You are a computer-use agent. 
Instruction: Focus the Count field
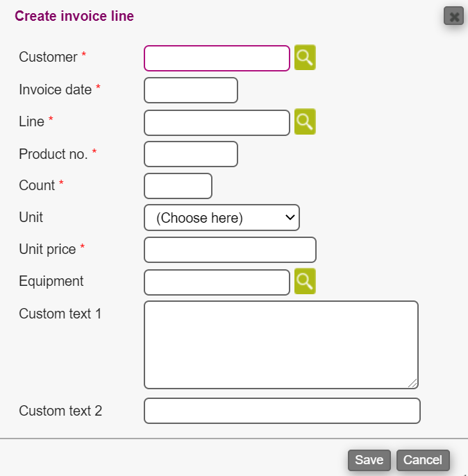pos(178,186)
